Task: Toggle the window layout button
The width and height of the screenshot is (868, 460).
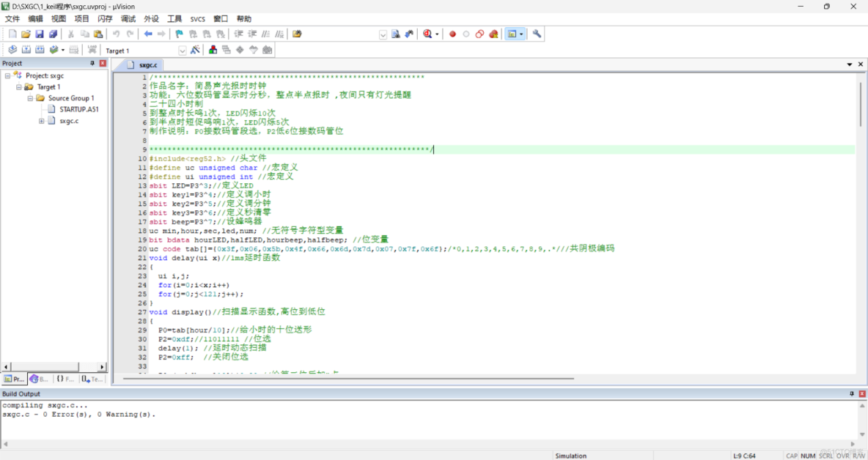Action: 512,34
